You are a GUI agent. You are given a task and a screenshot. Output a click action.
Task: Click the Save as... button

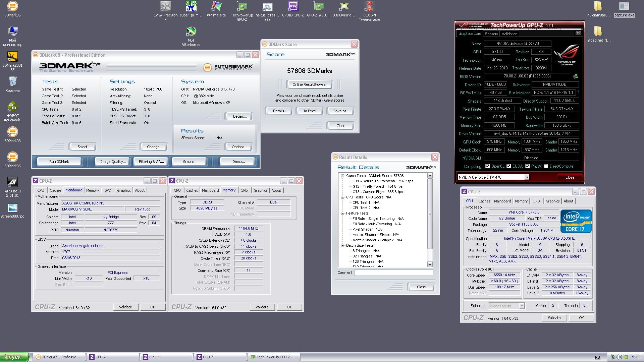point(341,111)
